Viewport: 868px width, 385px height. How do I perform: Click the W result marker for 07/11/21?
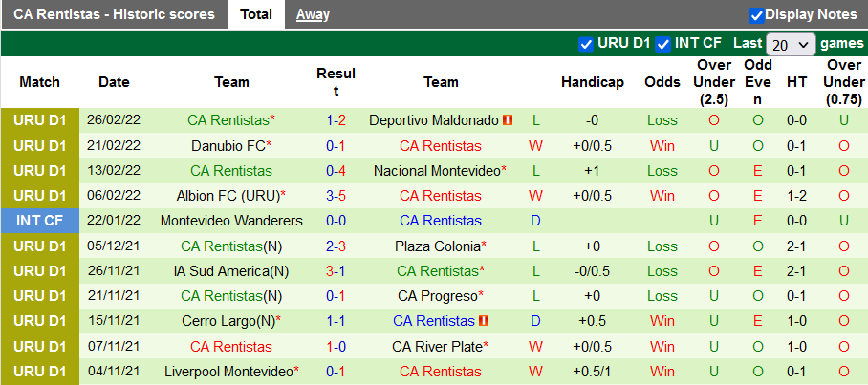pos(535,346)
